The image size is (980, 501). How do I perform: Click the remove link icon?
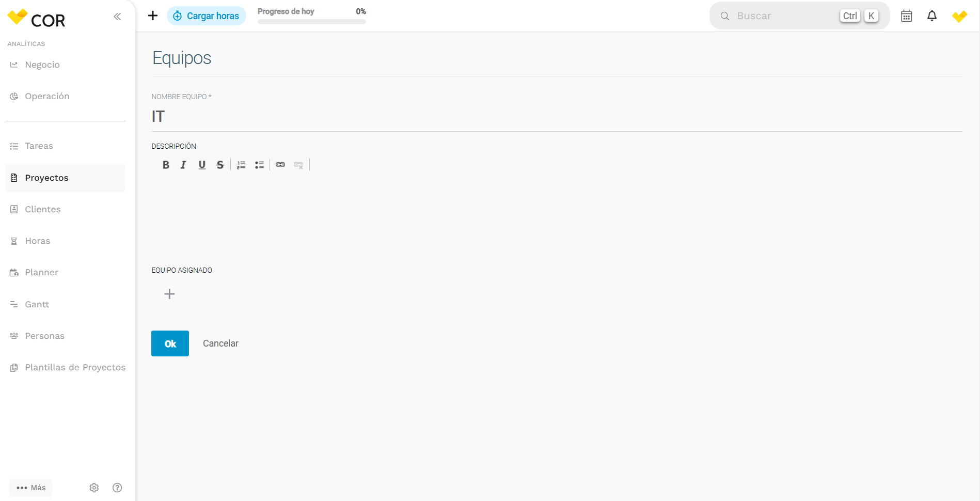point(298,165)
